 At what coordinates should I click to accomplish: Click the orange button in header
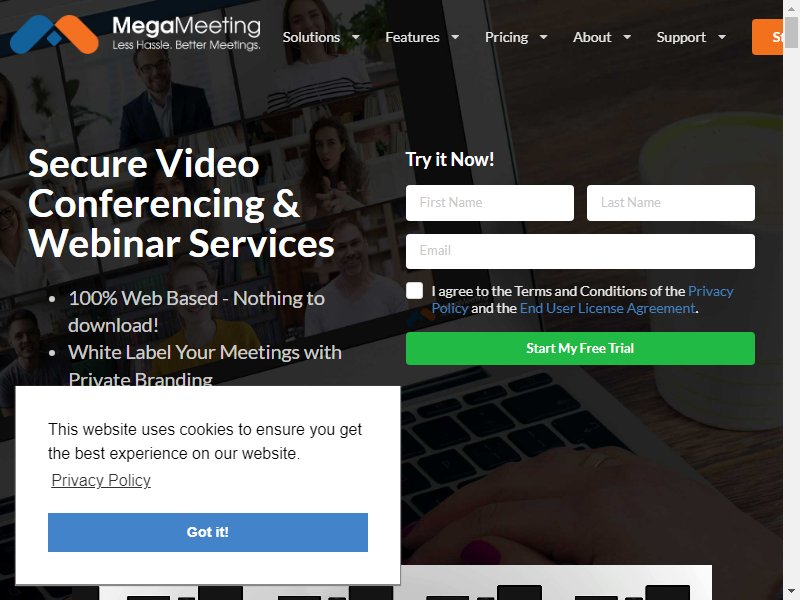[x=767, y=37]
